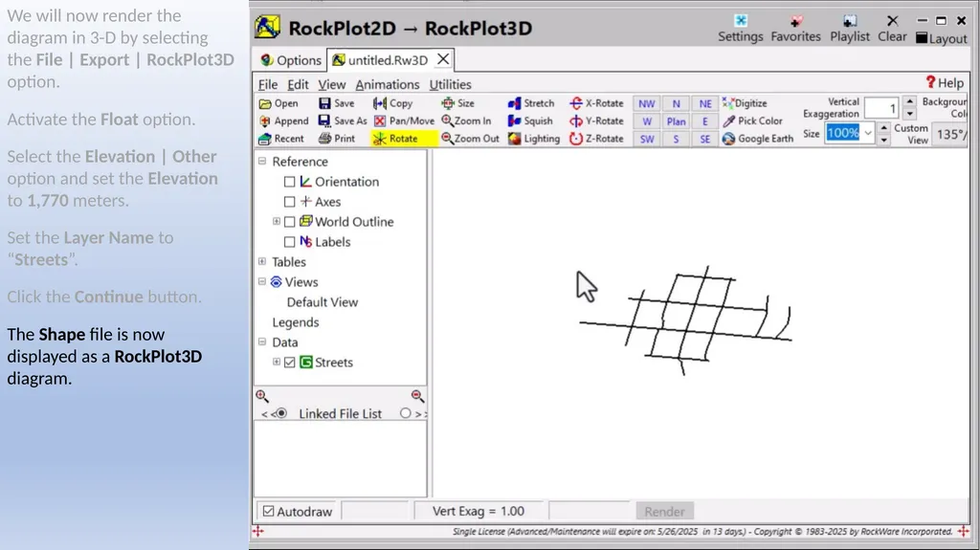Open the File menu

click(x=268, y=84)
